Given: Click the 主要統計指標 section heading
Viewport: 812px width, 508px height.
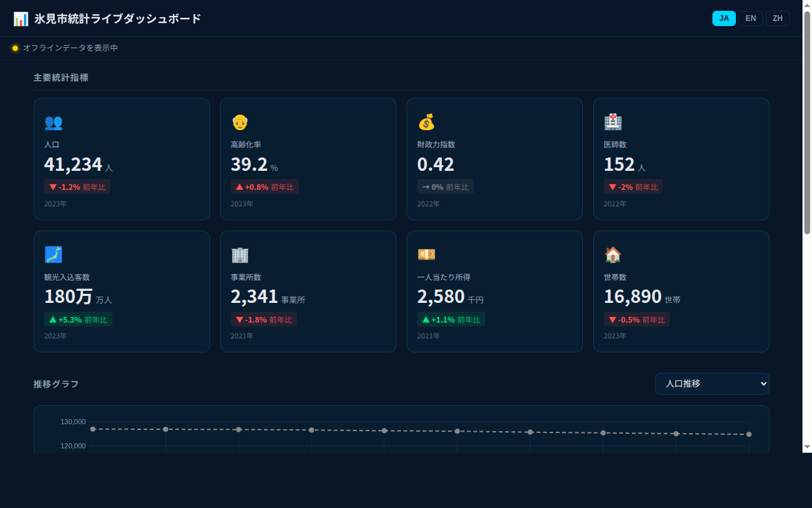Looking at the screenshot, I should (x=61, y=77).
